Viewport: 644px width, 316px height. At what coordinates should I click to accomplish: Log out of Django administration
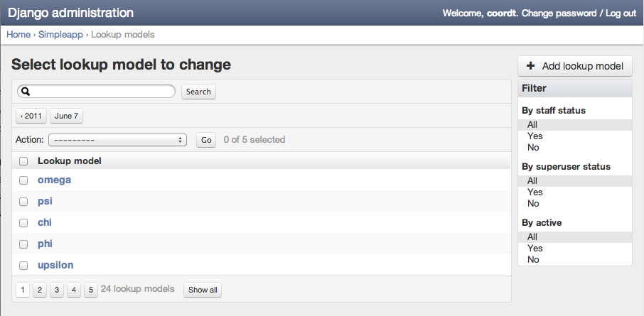click(621, 13)
